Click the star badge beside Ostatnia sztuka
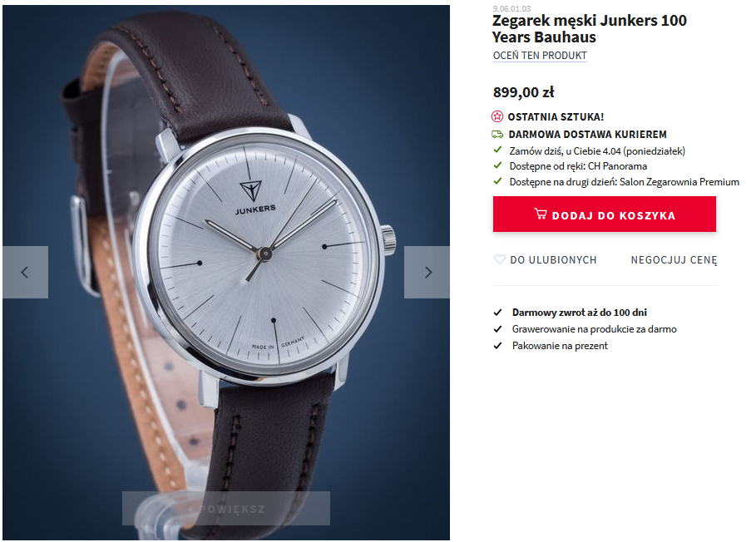 (497, 116)
